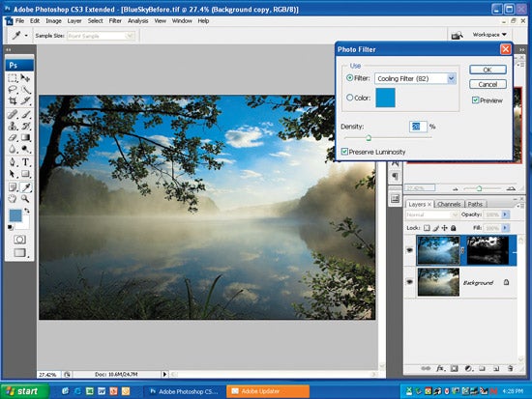Select the Path Selection tool
Viewport: 532px width, 399px height.
pyautogui.click(x=13, y=174)
